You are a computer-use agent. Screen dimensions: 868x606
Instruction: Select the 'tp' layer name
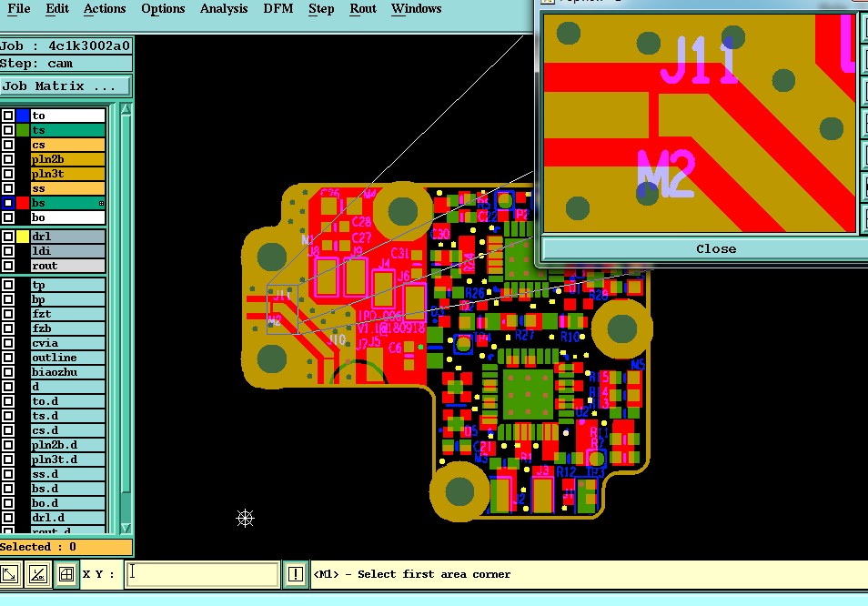[x=67, y=285]
